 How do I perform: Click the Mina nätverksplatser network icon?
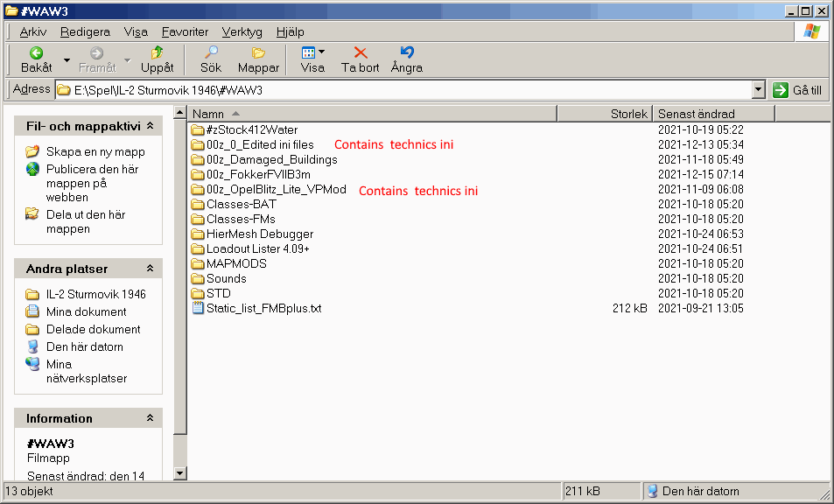point(32,364)
